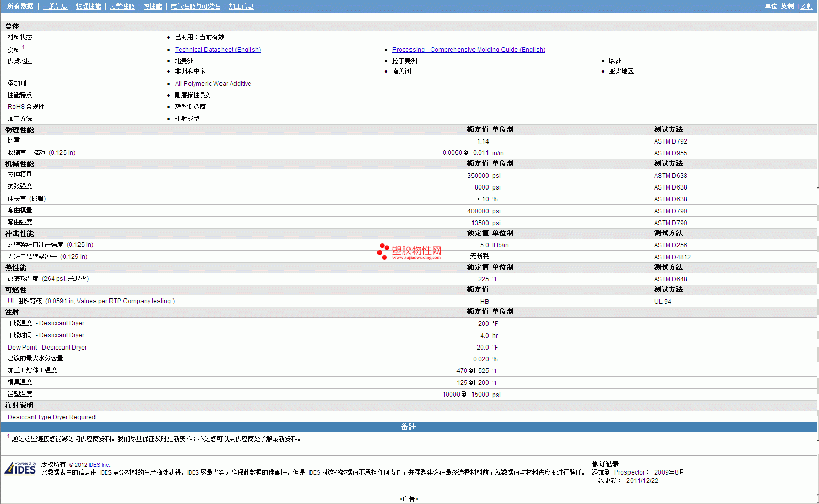Click the 耐磨损性良好 feature text
The image size is (819, 504).
point(193,95)
